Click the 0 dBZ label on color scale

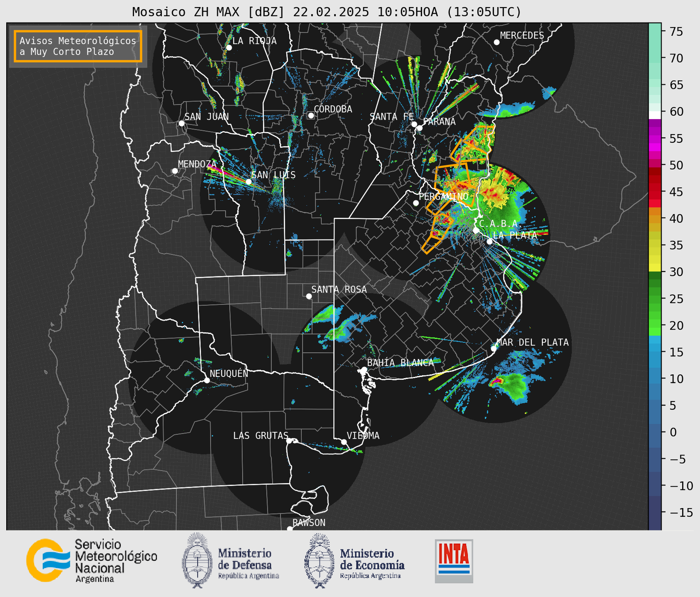point(673,433)
